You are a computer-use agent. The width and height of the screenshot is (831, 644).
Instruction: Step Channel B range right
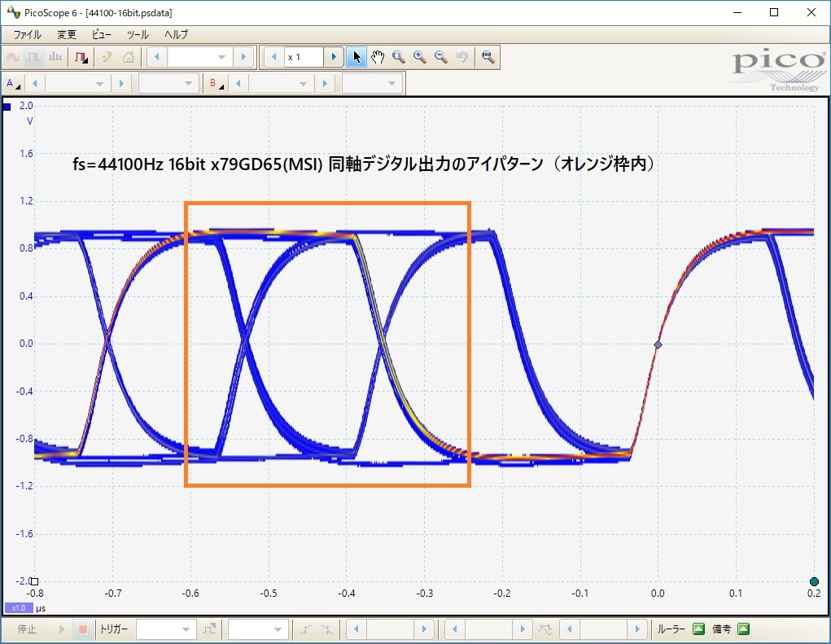tap(325, 83)
